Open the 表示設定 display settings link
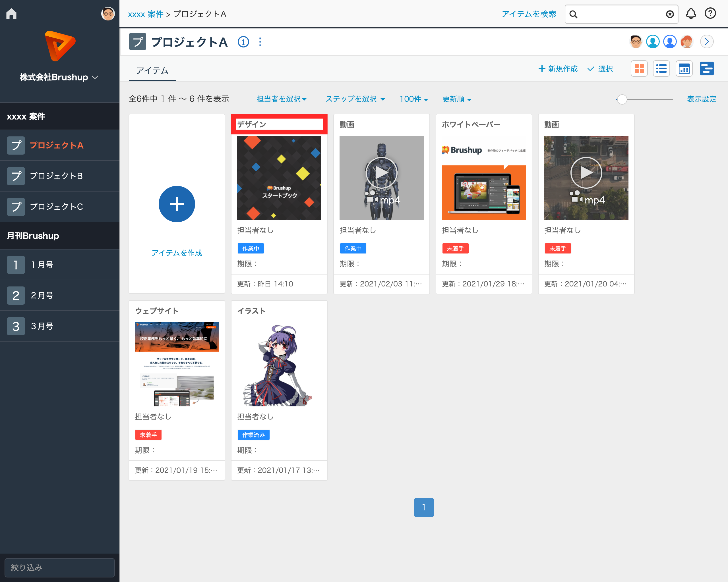The height and width of the screenshot is (582, 728). tap(701, 99)
